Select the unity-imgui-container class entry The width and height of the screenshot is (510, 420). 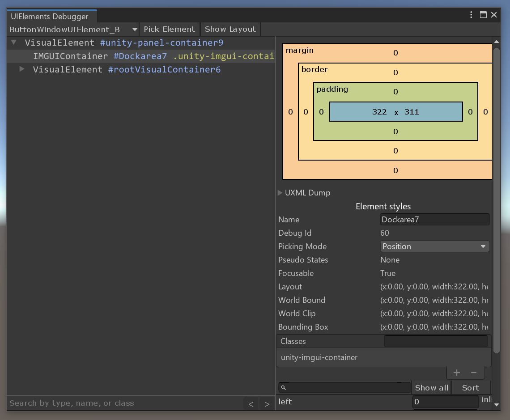pos(383,357)
